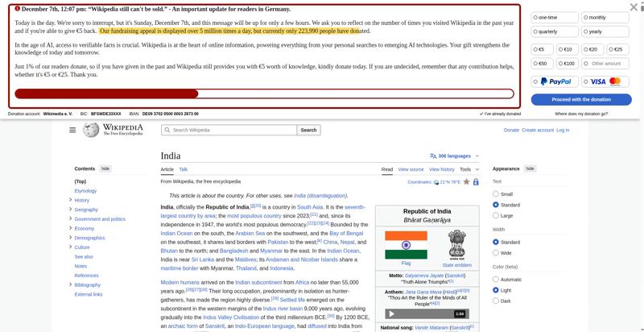Click the featured article star icon
Image resolution: width=644 pixels, height=332 pixels.
[467, 181]
